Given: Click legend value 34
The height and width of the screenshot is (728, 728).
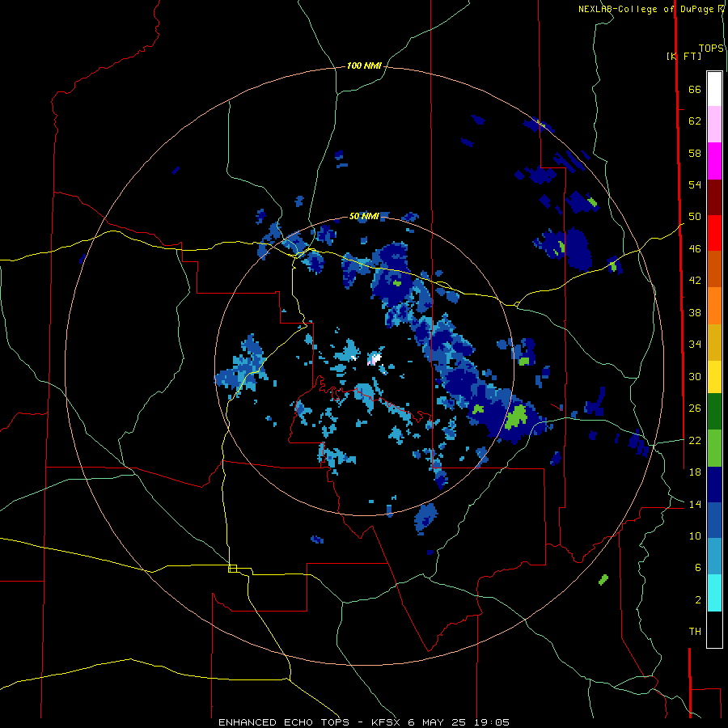Looking at the screenshot, I should (x=695, y=345).
